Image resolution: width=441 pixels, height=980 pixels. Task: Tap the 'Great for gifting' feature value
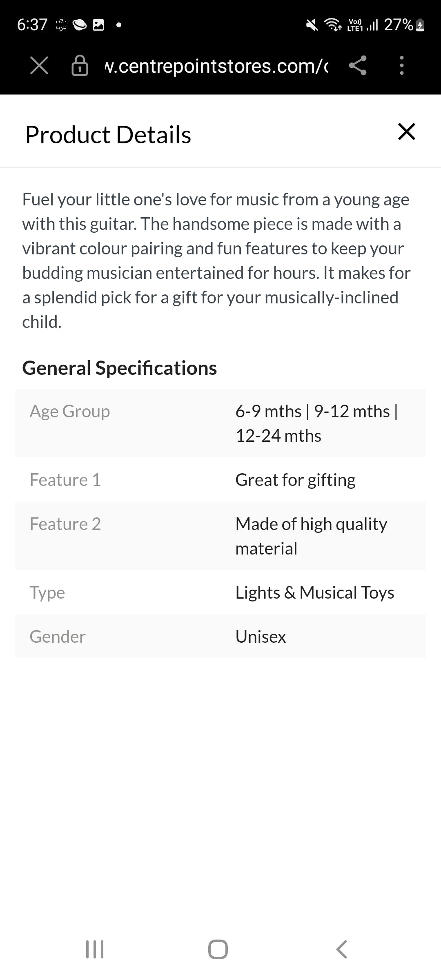295,480
